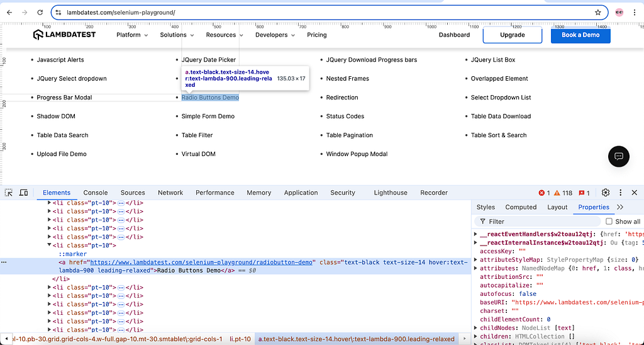
Task: Click the site info icon in address bar
Action: [x=58, y=13]
